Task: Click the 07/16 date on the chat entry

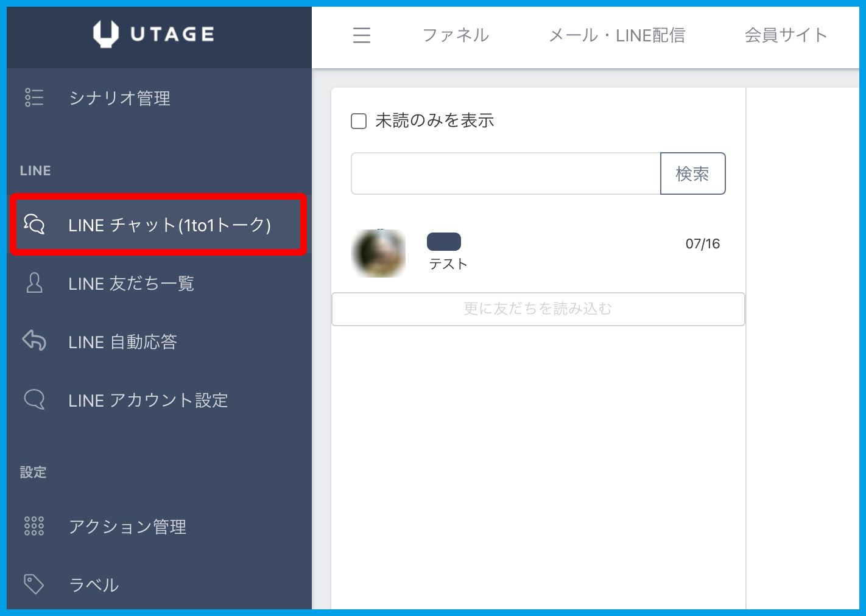Action: click(x=702, y=244)
